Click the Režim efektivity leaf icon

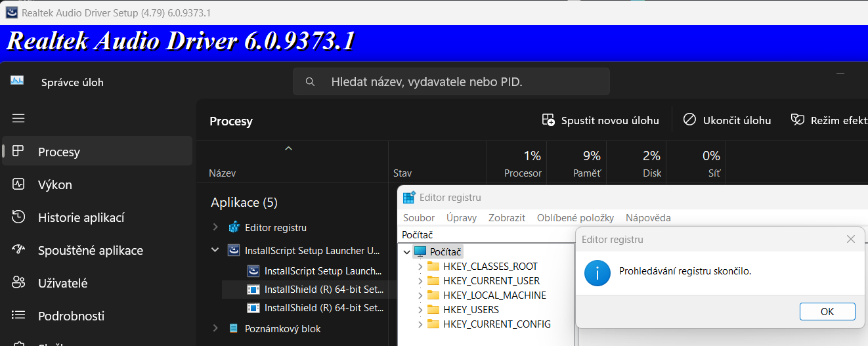798,119
